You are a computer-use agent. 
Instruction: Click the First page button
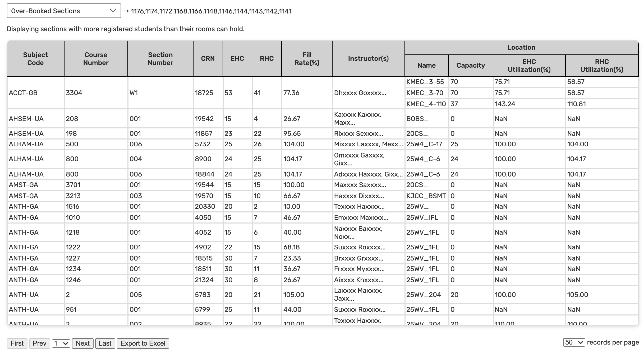pos(17,343)
